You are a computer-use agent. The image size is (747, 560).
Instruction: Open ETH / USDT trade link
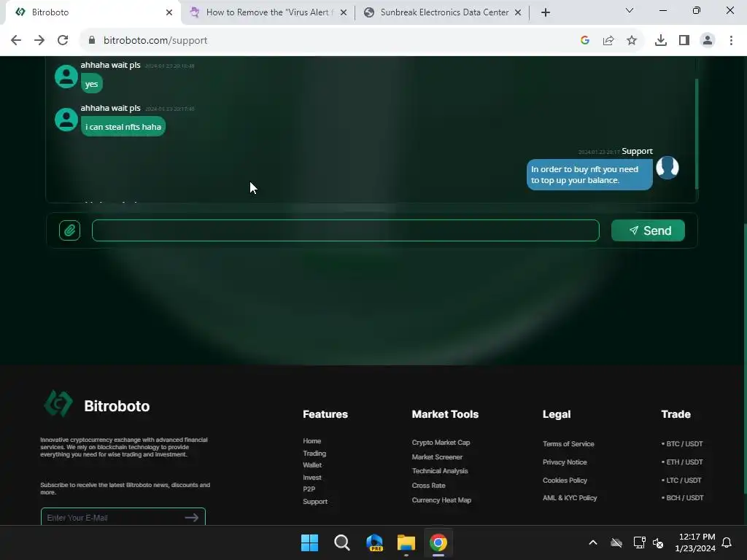click(x=682, y=462)
